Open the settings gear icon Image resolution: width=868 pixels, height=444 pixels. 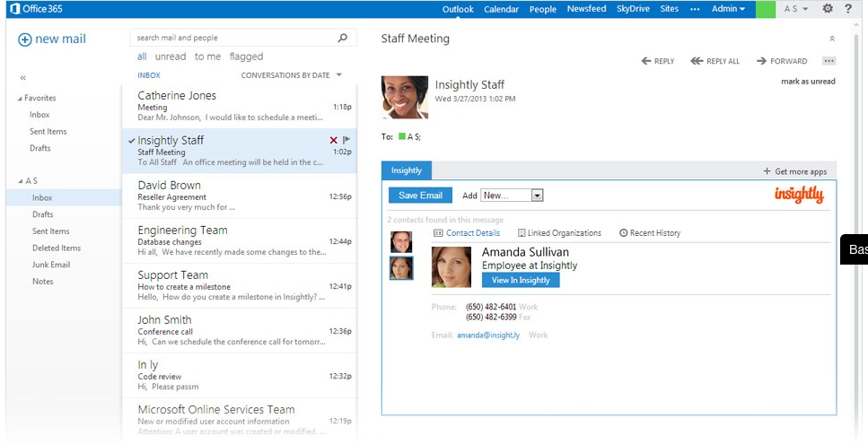click(x=828, y=9)
